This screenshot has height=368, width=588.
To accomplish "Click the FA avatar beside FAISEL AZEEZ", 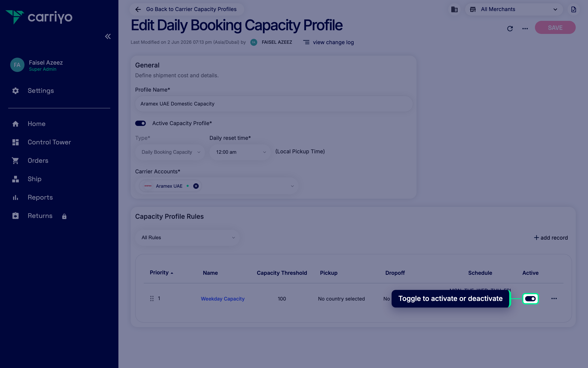I will [254, 42].
